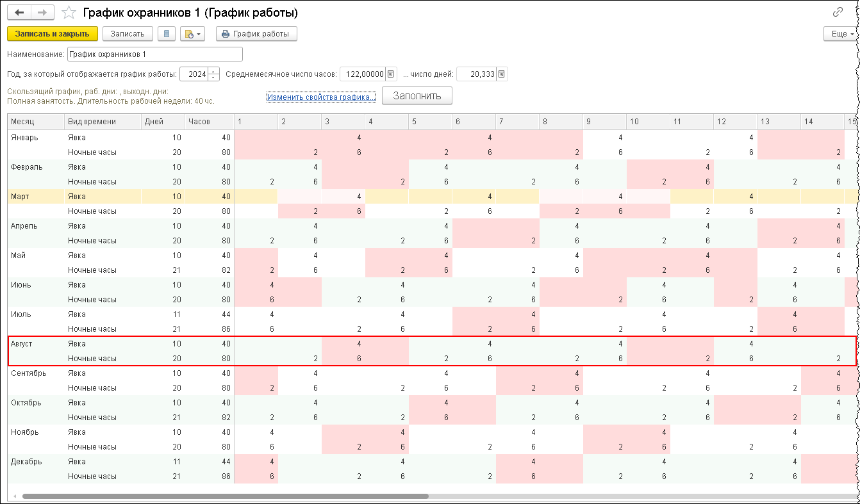Print via the График работы button
Screen dimensions: 860x504
[256, 34]
